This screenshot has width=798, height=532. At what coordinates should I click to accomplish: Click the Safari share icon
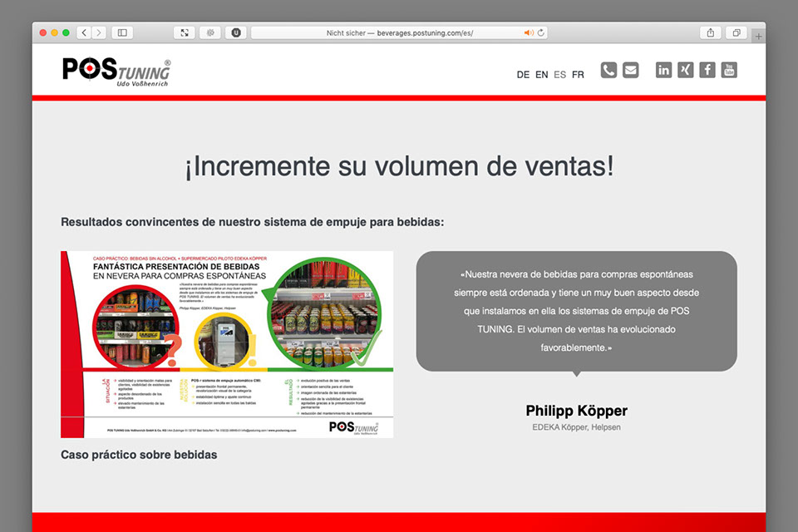coord(711,32)
